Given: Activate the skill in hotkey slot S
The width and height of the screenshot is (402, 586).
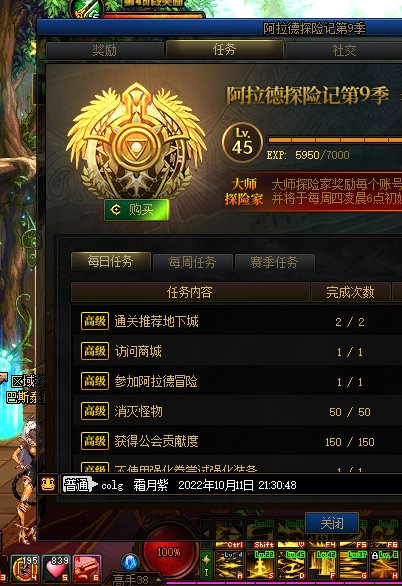Looking at the screenshot, I should click(260, 565).
